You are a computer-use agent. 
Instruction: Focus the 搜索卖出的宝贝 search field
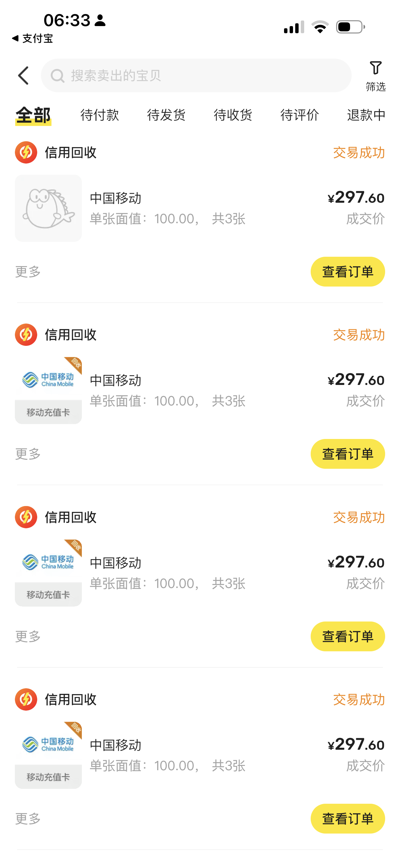[x=202, y=75]
